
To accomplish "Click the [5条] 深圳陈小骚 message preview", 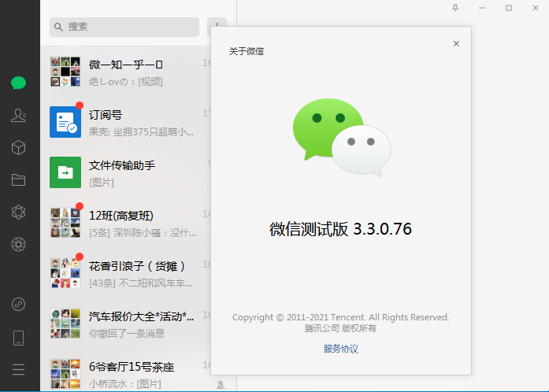I will click(x=143, y=233).
